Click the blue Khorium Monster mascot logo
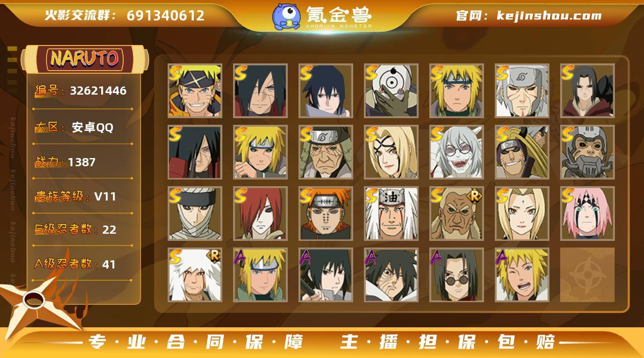This screenshot has height=358, width=644. pos(286,16)
